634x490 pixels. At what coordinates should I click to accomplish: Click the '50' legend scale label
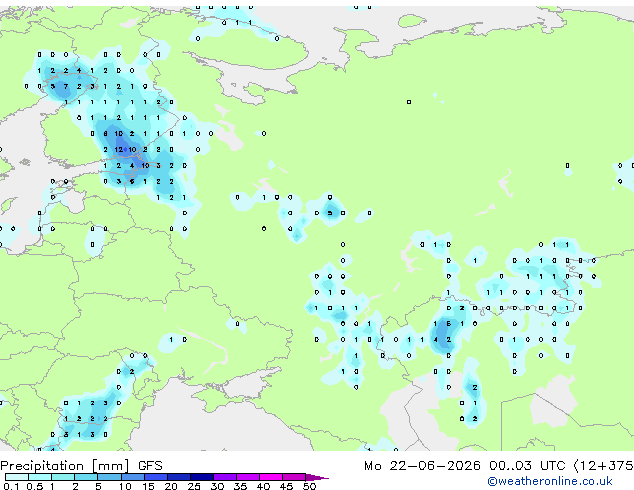(310, 486)
